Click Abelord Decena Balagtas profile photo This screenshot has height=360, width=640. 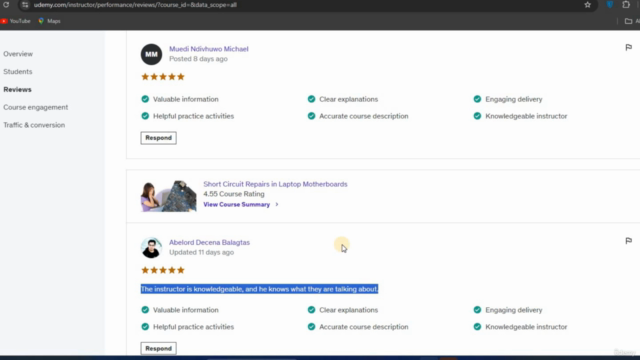tap(151, 248)
